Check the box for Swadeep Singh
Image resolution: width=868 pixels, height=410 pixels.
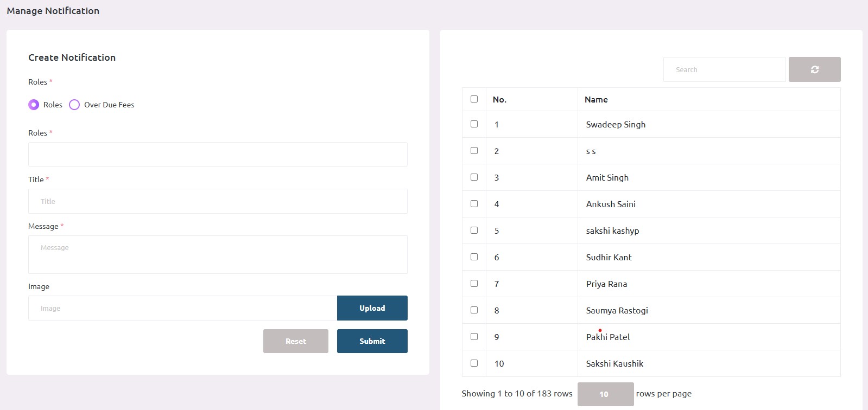(474, 124)
